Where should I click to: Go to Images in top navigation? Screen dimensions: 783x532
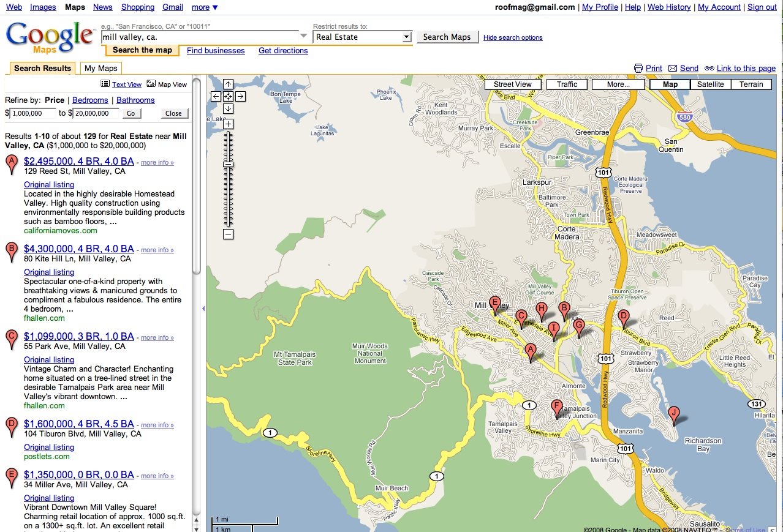pyautogui.click(x=43, y=7)
